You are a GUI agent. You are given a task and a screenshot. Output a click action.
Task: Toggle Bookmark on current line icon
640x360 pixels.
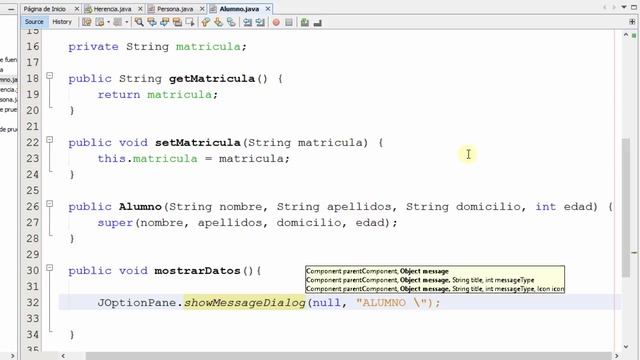tap(231, 22)
